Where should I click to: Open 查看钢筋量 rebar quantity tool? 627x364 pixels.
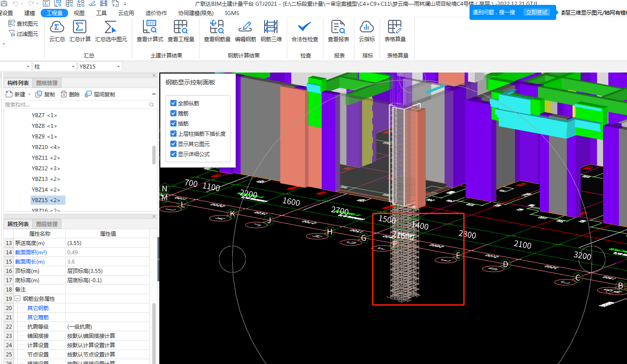[217, 31]
